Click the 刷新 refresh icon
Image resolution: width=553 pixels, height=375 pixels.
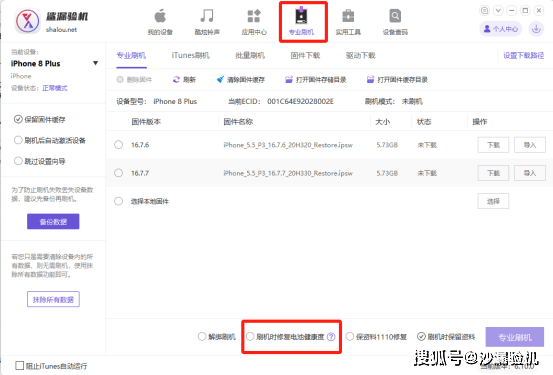point(176,80)
